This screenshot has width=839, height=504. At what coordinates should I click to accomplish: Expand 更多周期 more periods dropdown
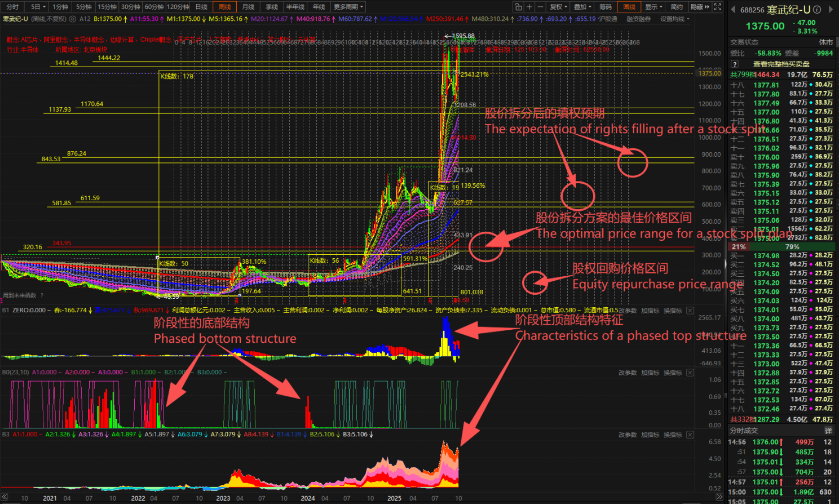click(348, 7)
